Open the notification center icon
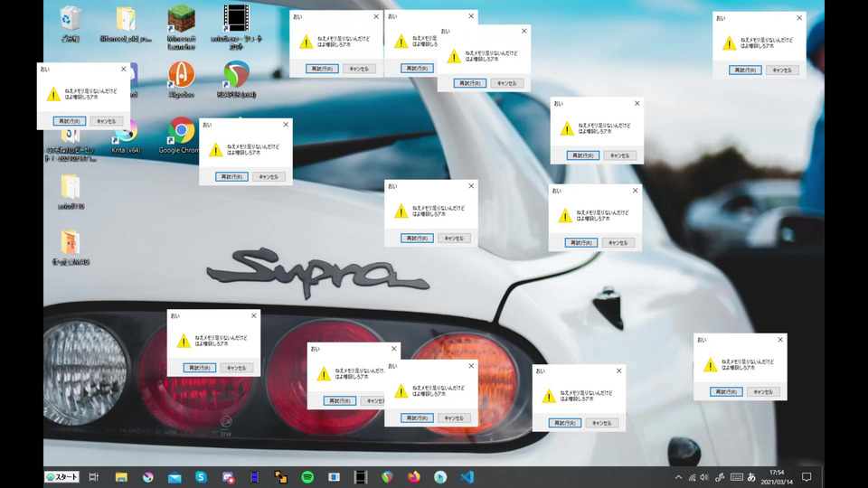868x488 pixels. point(807,477)
